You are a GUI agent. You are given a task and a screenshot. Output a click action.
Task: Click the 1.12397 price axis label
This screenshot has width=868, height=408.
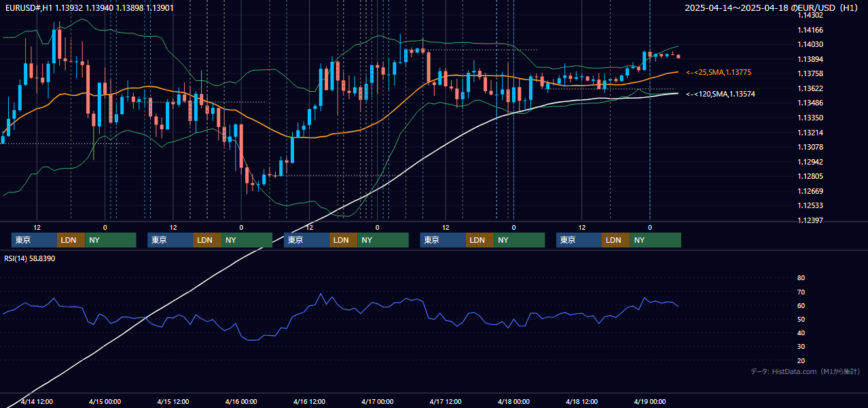coord(810,220)
